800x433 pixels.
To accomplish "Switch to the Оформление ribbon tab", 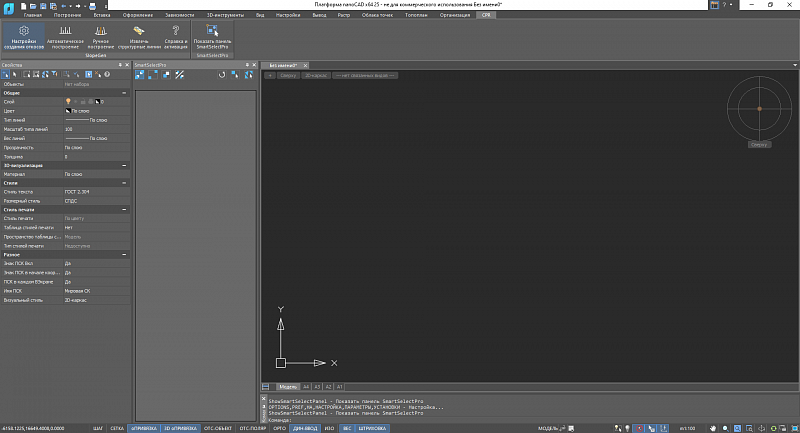I will click(x=138, y=15).
